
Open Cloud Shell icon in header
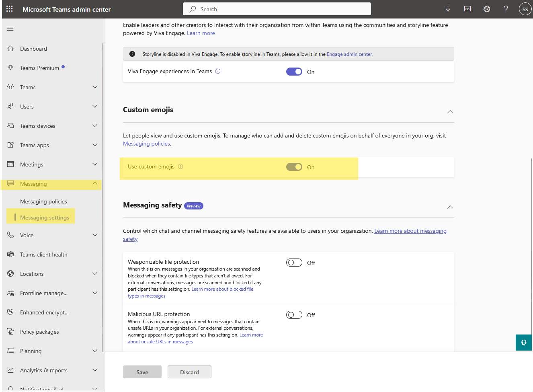pos(467,9)
